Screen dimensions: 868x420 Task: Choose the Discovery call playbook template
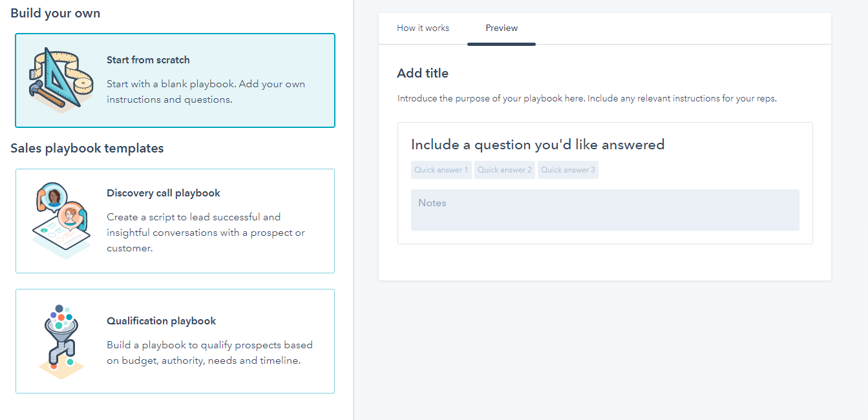pos(175,221)
